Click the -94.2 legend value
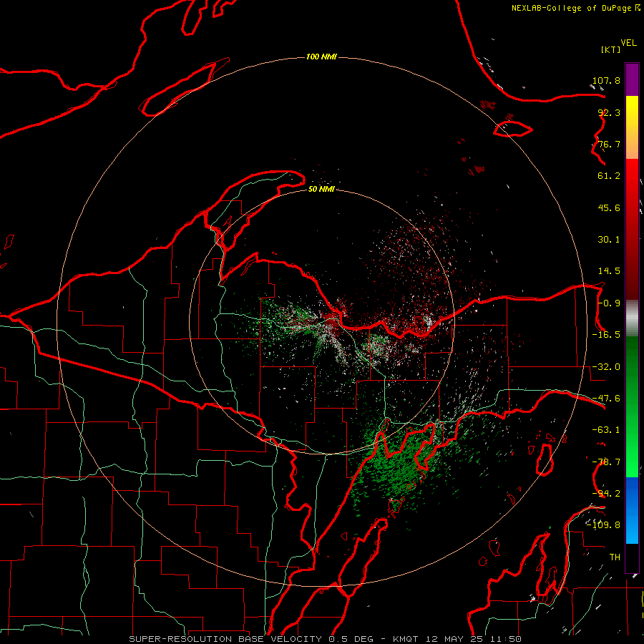This screenshot has width=644, height=644. coord(606,494)
